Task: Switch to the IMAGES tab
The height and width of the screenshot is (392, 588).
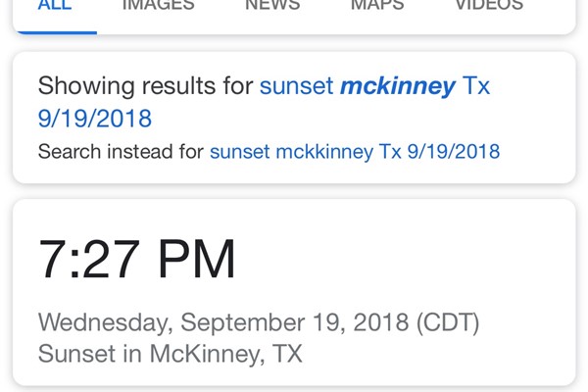Action: [158, 5]
